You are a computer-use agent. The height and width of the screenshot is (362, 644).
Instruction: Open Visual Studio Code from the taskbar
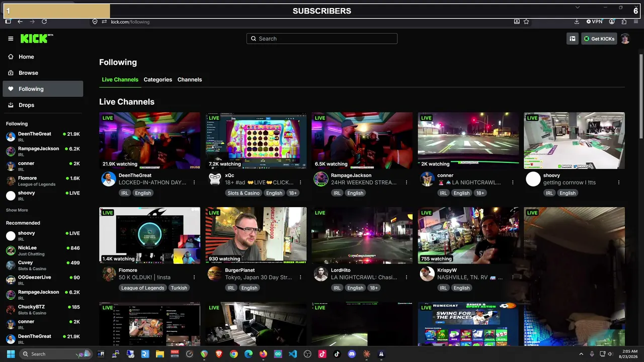click(293, 354)
